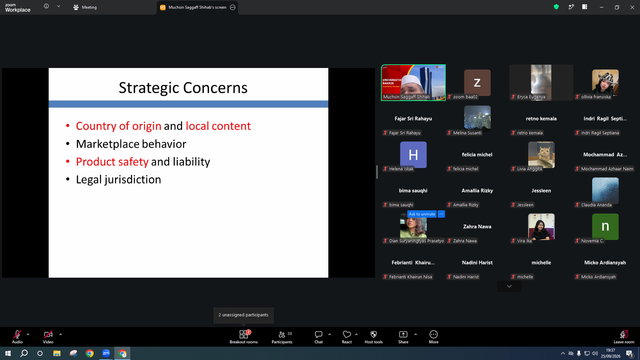Screen dimensions: 640x360
Task: Click retno kemala's name tile
Action: [541, 119]
